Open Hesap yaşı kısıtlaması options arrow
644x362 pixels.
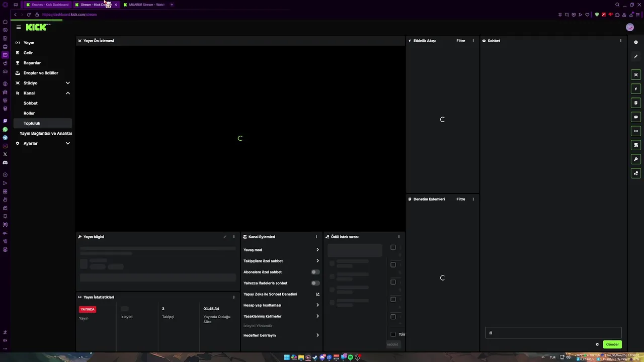click(317, 305)
